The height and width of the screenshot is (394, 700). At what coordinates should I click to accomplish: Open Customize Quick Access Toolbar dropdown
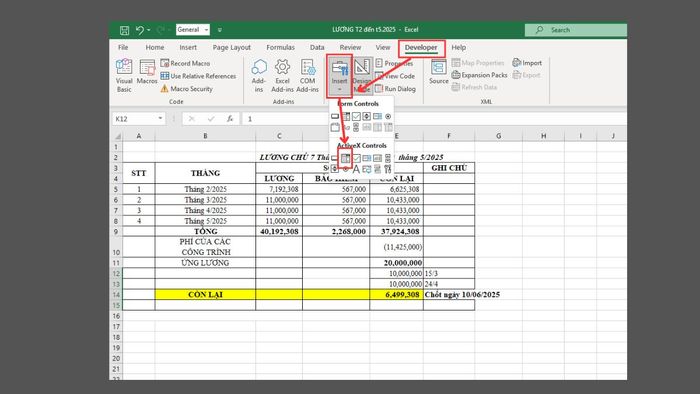pyautogui.click(x=220, y=30)
